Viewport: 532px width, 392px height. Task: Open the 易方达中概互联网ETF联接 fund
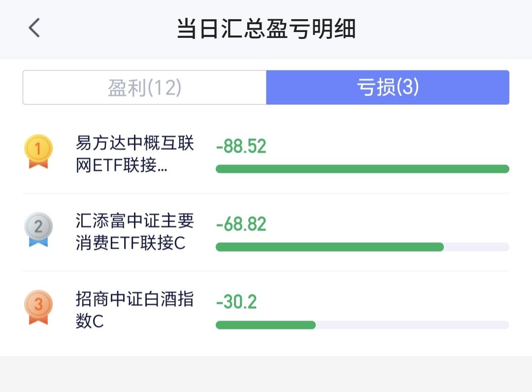tap(134, 154)
